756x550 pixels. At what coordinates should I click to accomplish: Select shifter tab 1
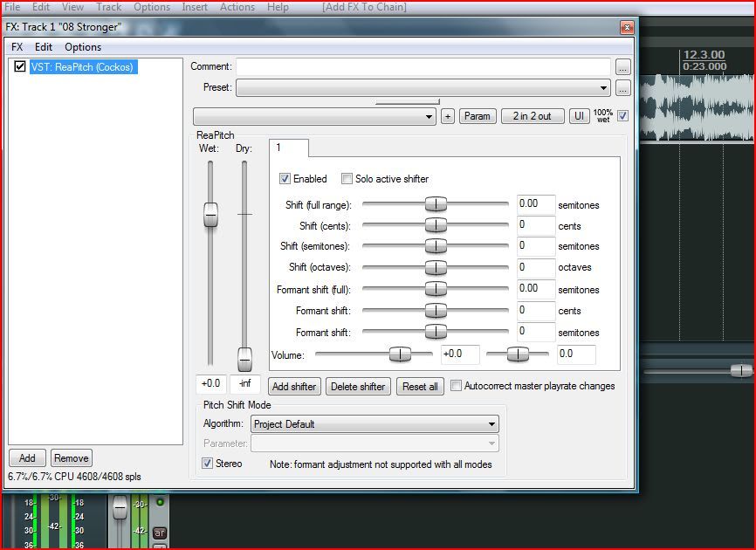click(289, 148)
